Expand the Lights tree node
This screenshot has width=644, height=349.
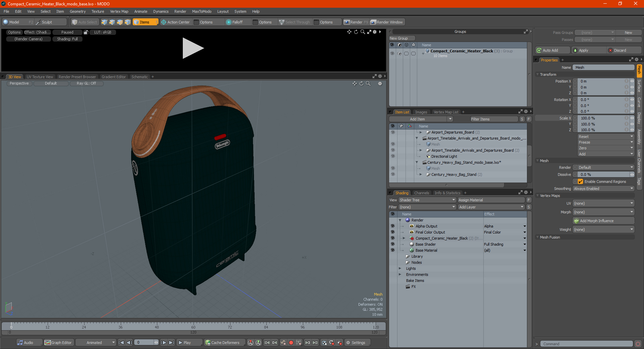[x=400, y=268]
